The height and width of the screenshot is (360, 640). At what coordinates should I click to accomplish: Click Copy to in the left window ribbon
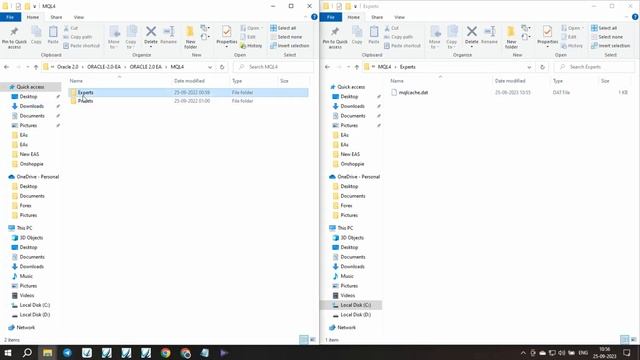[131, 38]
